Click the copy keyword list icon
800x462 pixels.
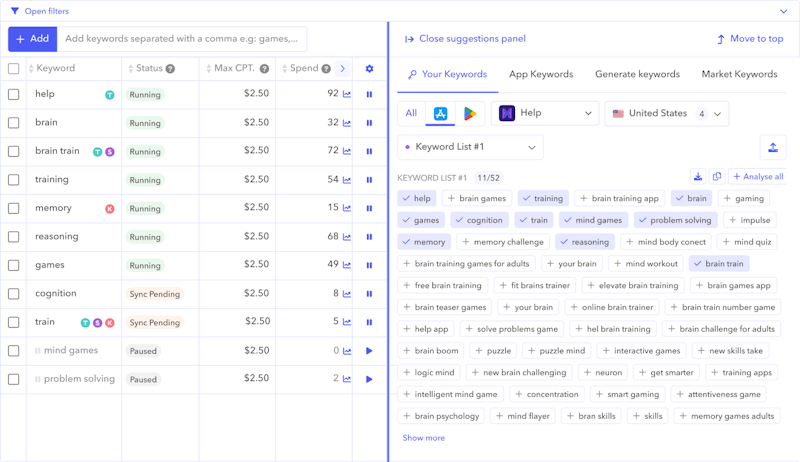pos(716,177)
